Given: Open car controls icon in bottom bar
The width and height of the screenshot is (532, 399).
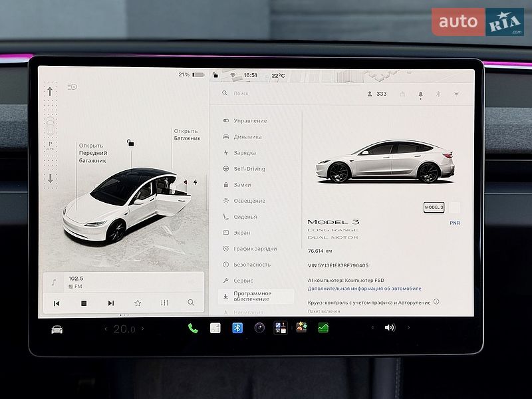Looking at the screenshot, I should click(x=57, y=329).
